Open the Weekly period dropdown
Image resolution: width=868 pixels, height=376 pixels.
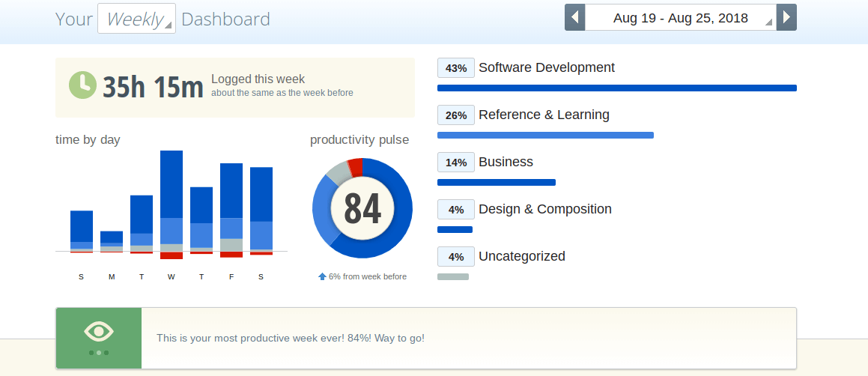[x=136, y=19]
